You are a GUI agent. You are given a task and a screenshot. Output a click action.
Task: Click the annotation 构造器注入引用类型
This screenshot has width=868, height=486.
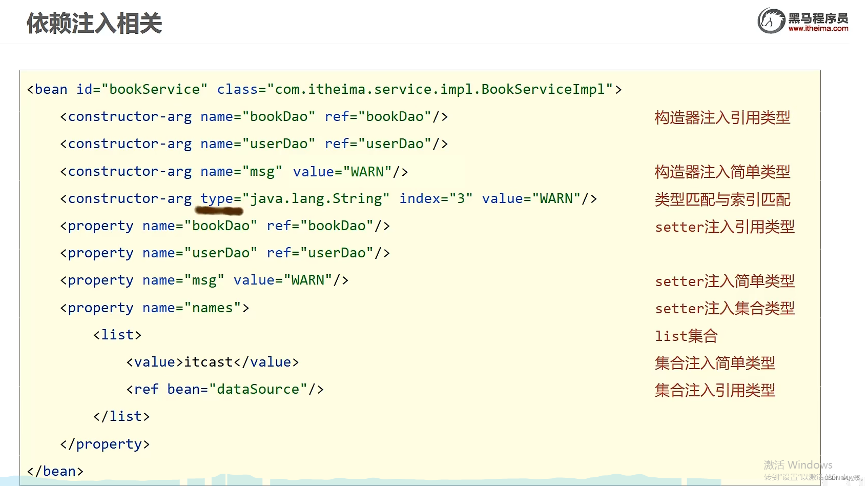coord(722,118)
